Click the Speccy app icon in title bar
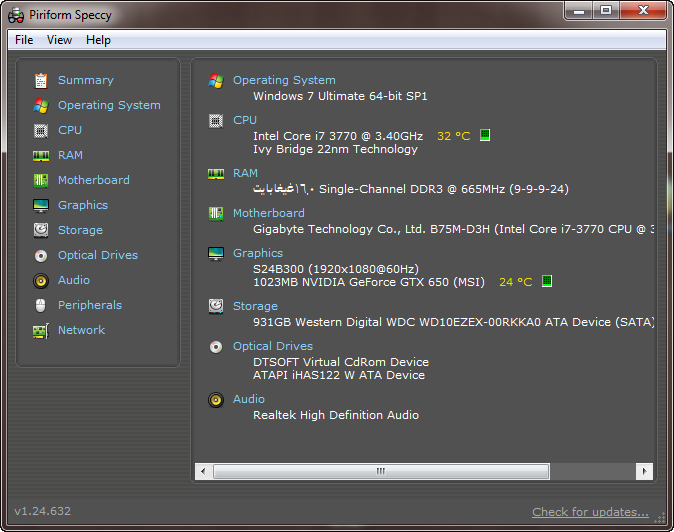This screenshot has height=532, width=674. [16, 15]
